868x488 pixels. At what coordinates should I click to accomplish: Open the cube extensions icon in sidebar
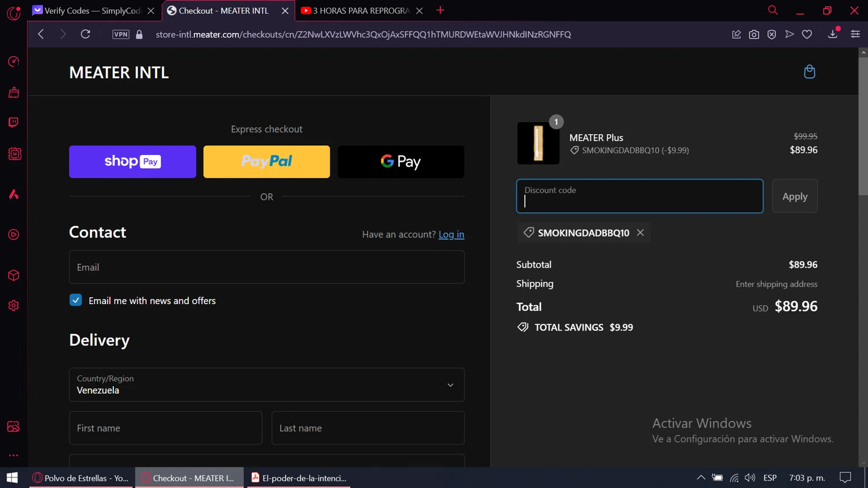(13, 275)
